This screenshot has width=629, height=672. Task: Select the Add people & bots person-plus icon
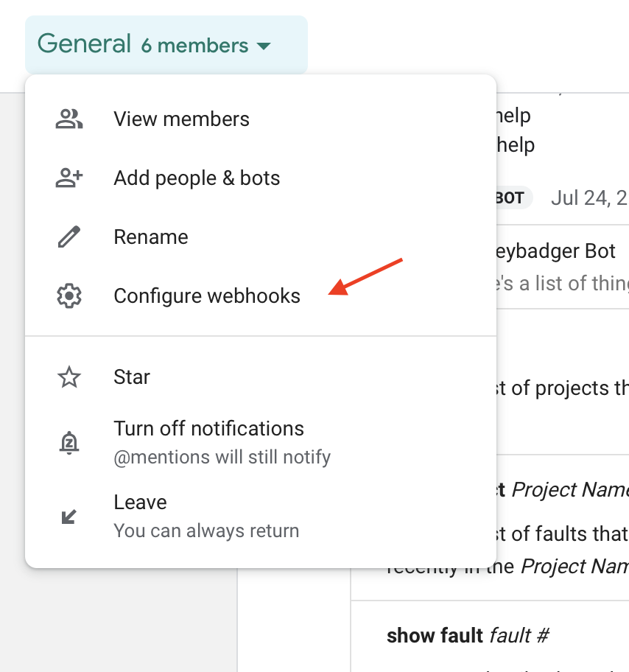click(x=68, y=178)
